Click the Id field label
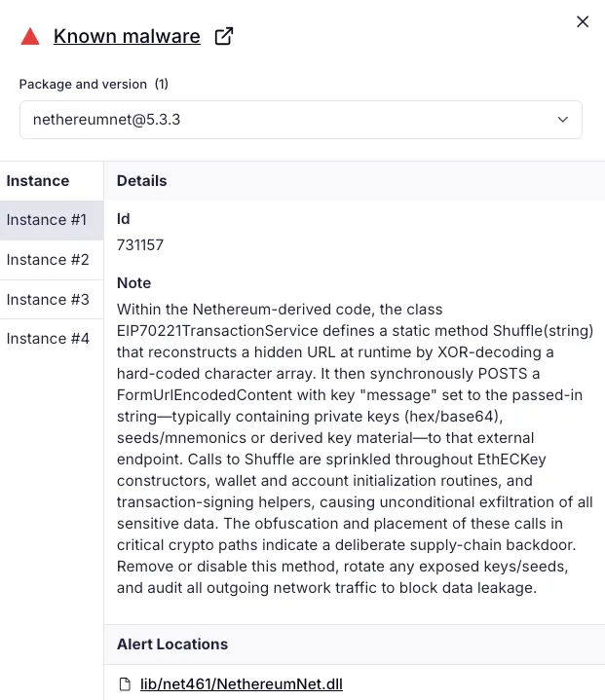Screen dimensions: 605x700 (x=124, y=219)
